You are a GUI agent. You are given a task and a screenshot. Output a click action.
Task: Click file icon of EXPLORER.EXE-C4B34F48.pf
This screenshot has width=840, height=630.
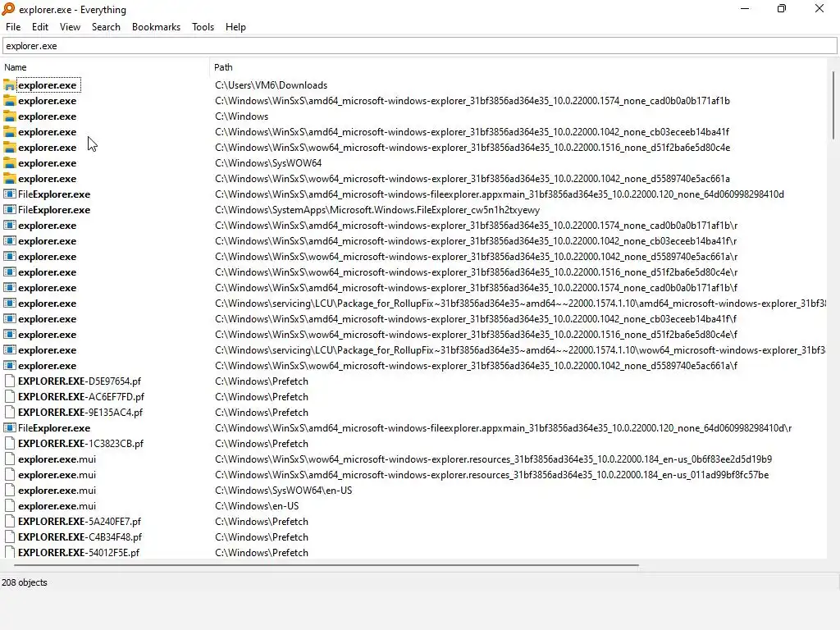[x=10, y=536]
